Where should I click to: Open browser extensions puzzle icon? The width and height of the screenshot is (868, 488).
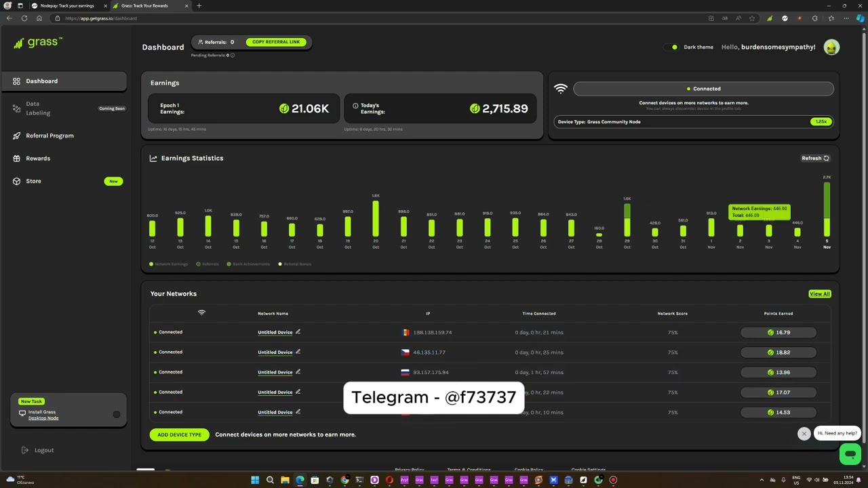(x=815, y=18)
